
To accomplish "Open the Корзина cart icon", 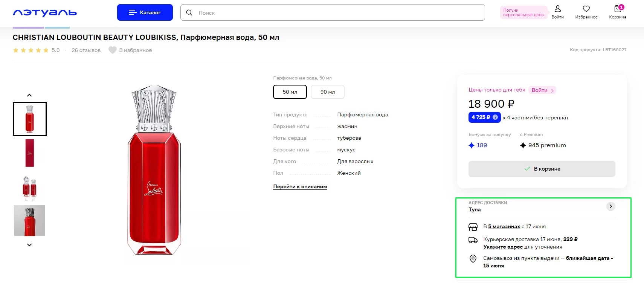I will (x=618, y=12).
